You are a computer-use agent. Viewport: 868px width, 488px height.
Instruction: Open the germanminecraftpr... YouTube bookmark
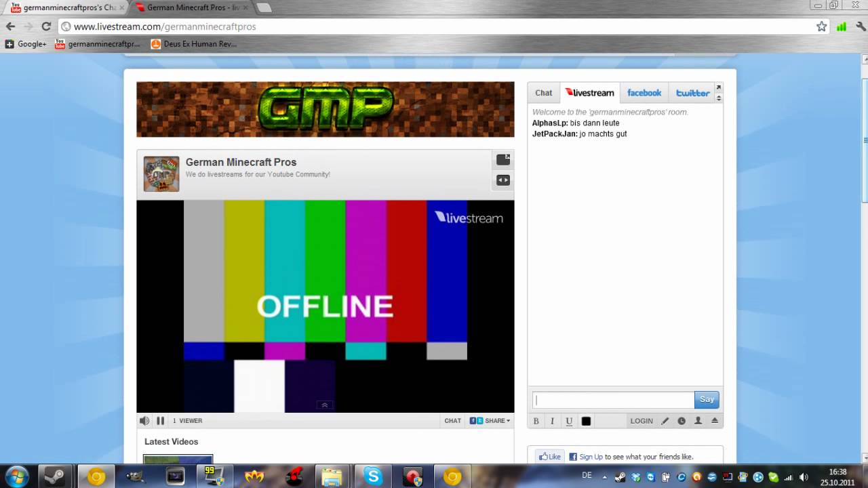coord(98,44)
